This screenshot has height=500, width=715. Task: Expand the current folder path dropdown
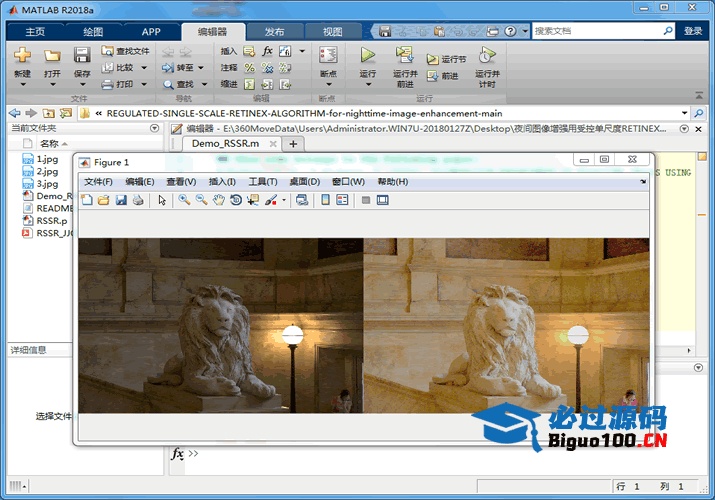pyautogui.click(x=685, y=113)
